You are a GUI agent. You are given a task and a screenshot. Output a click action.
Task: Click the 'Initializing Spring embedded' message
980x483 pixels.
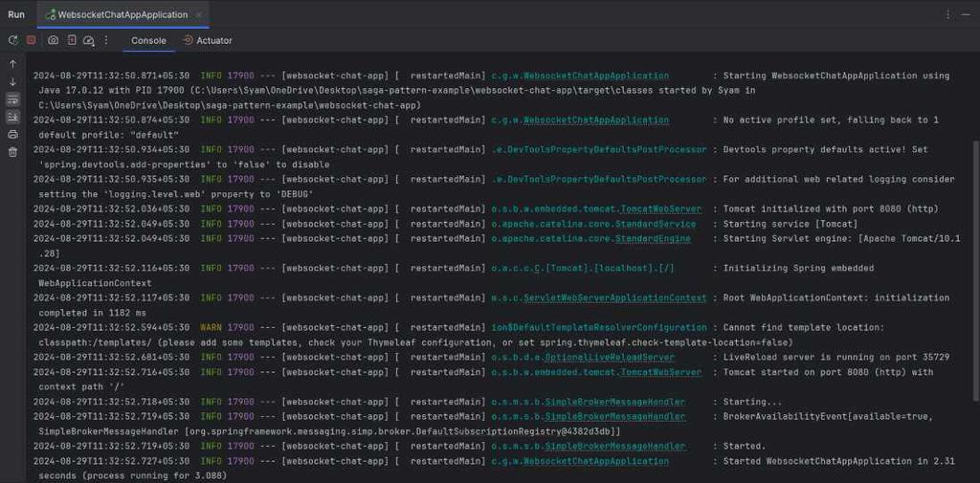tap(798, 268)
